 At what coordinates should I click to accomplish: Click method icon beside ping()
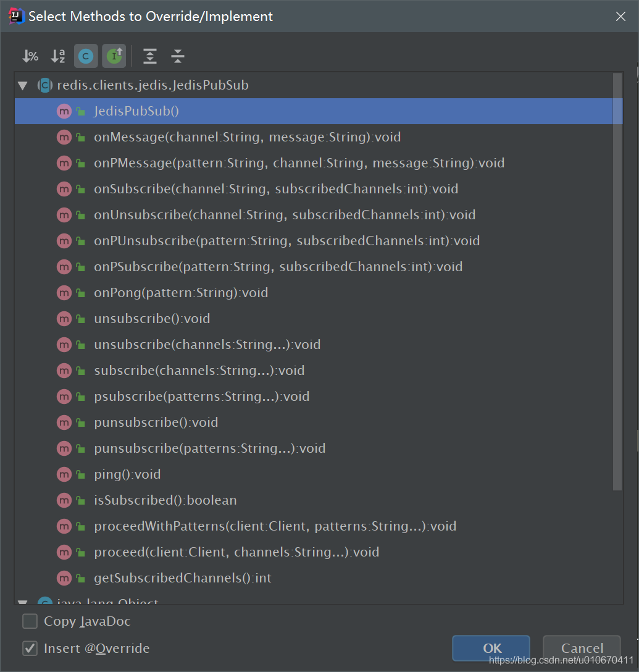coord(64,474)
